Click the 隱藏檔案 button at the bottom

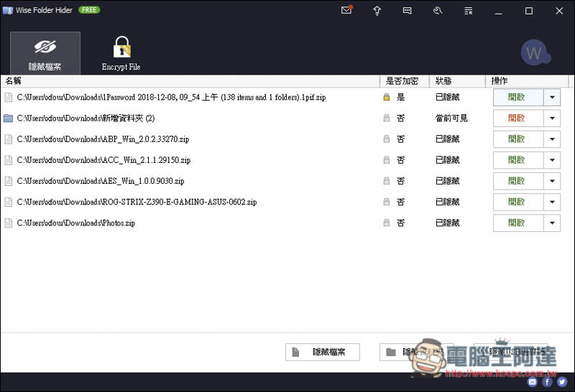coord(322,352)
